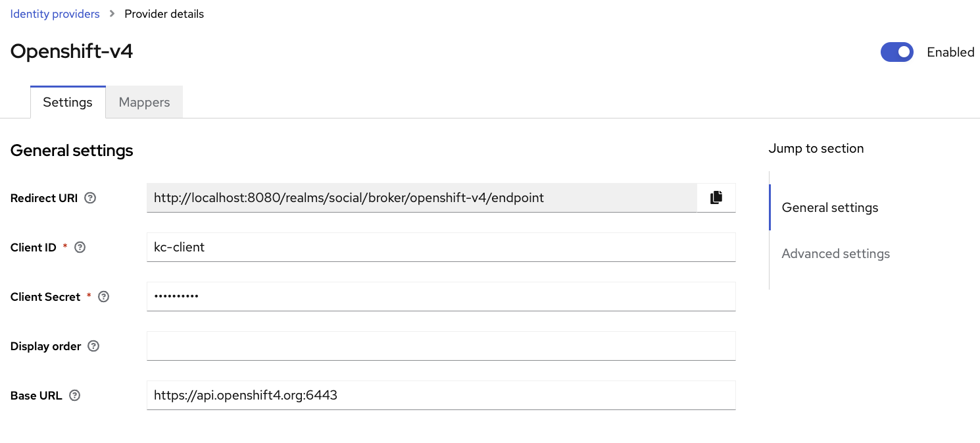This screenshot has height=443, width=980.
Task: Select the Settings tab
Action: point(68,102)
